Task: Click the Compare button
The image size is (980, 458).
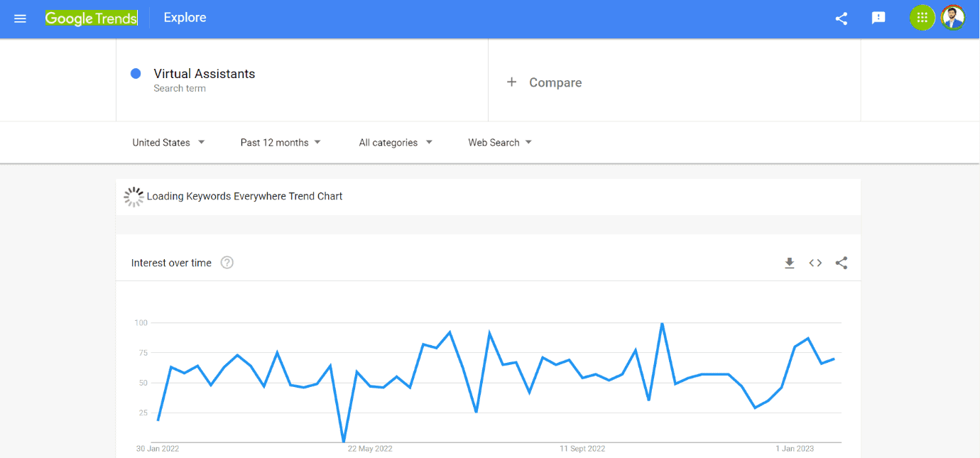Action: coord(555,82)
